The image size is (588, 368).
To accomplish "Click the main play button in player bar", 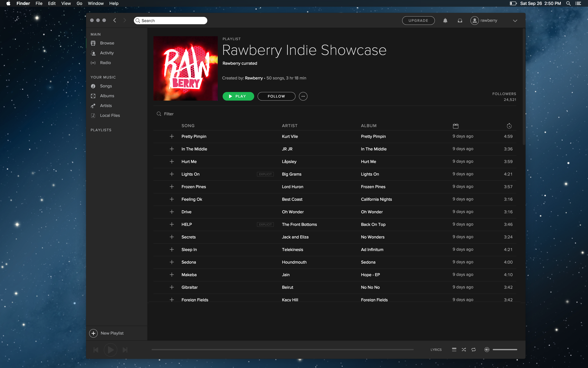I will [111, 350].
